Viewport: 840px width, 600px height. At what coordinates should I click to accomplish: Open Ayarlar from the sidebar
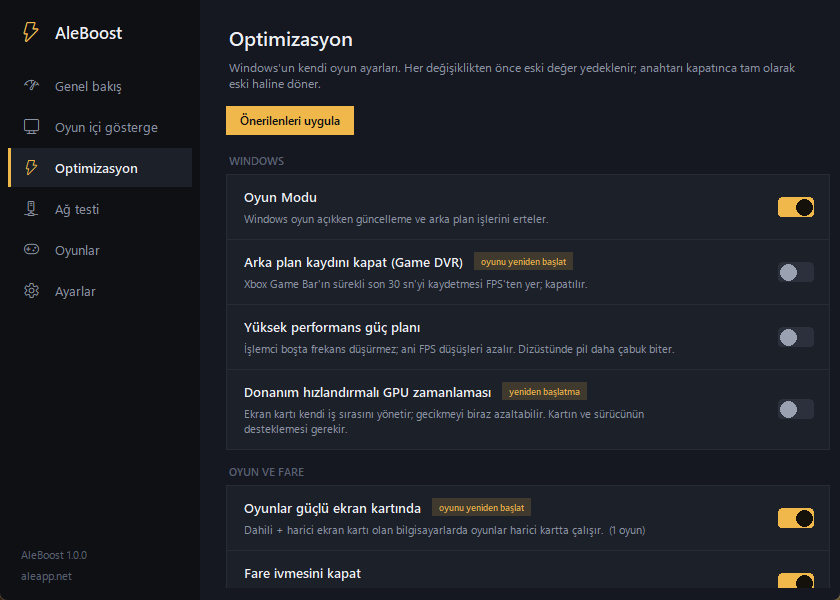(x=100, y=291)
